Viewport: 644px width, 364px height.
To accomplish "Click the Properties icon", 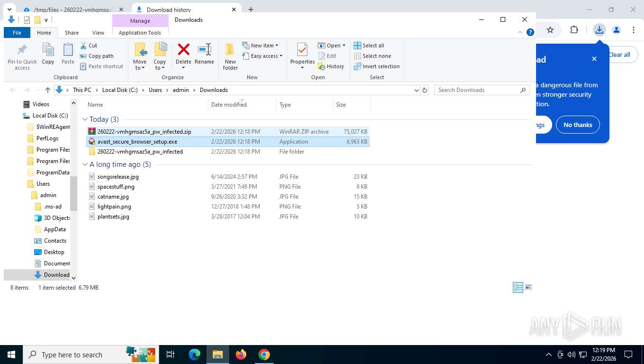I will click(302, 50).
